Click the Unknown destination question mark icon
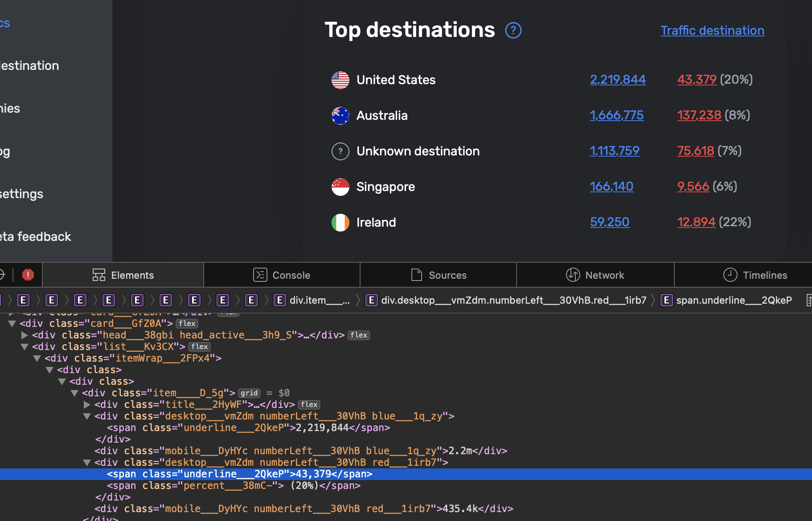The height and width of the screenshot is (521, 812). (x=340, y=151)
